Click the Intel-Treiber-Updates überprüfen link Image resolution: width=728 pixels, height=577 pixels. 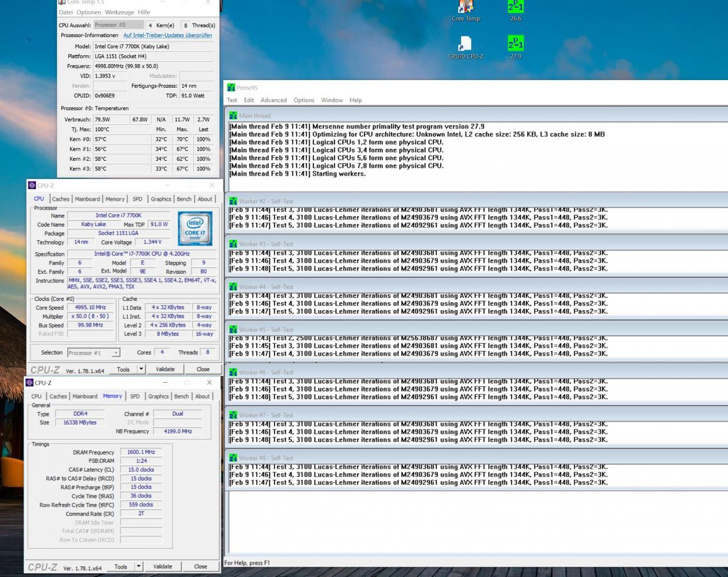[168, 35]
